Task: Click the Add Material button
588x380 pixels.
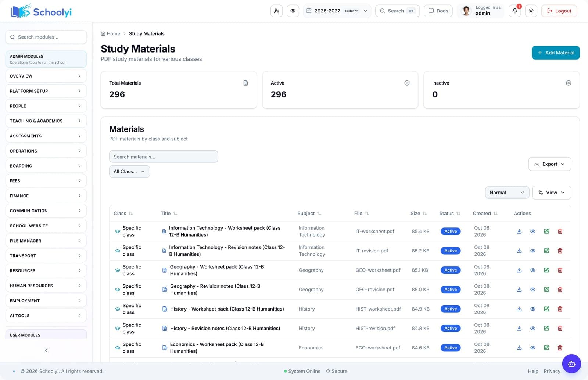Action: pyautogui.click(x=556, y=53)
